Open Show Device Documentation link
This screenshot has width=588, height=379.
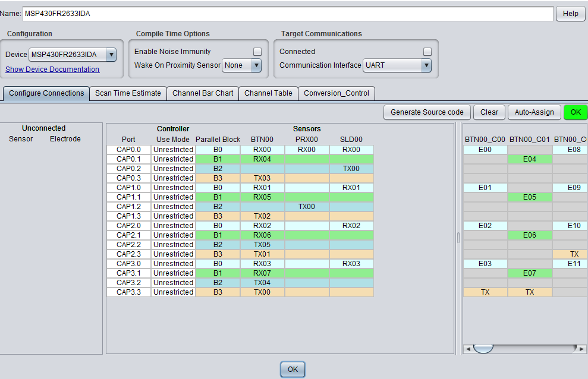52,70
